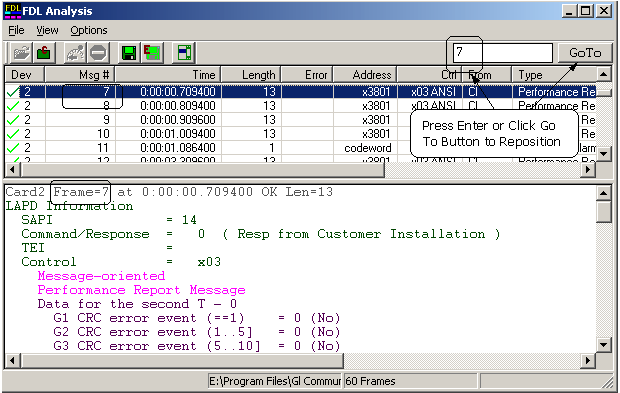Click G3 CRC error event line

point(197,346)
